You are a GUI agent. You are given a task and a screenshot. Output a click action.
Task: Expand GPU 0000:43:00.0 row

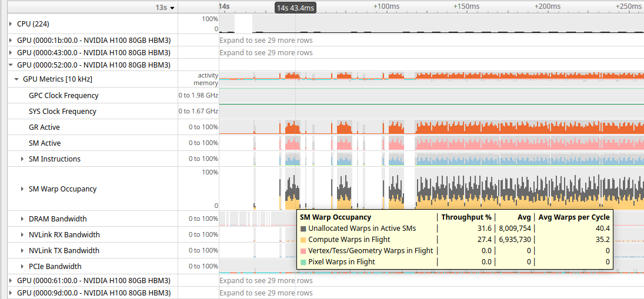coord(11,52)
